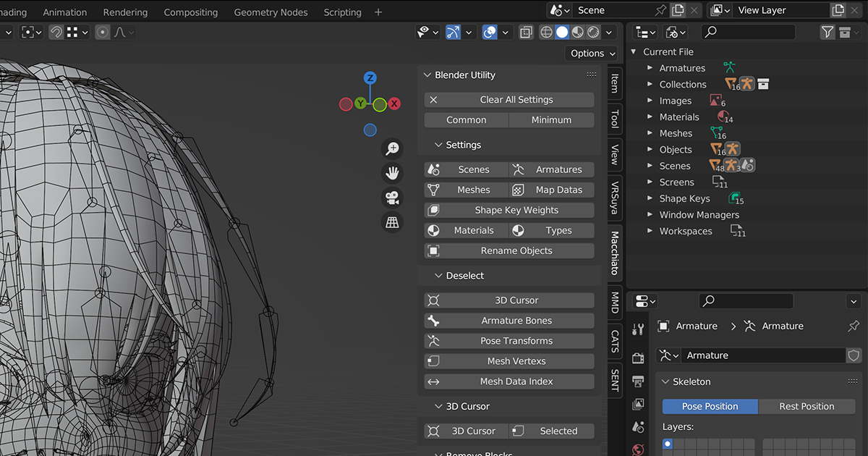
Task: Switch to material preview shading
Action: click(x=578, y=32)
